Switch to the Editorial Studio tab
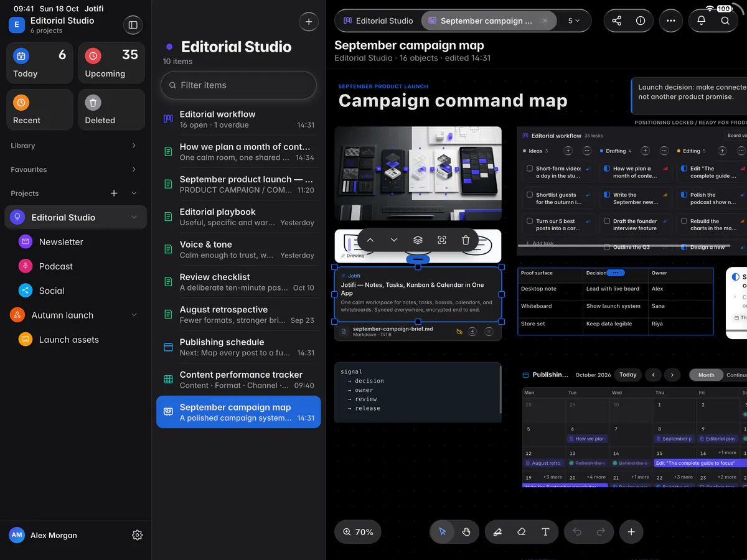This screenshot has width=747, height=560. tap(378, 21)
